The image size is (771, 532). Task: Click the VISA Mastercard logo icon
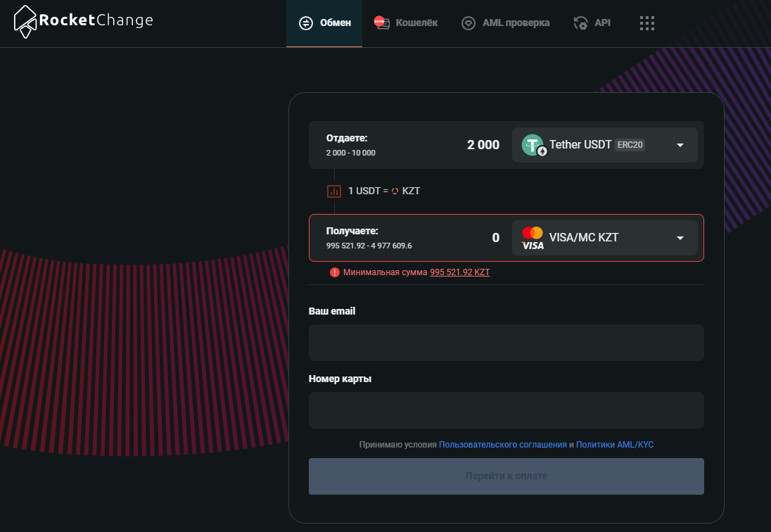coord(533,238)
